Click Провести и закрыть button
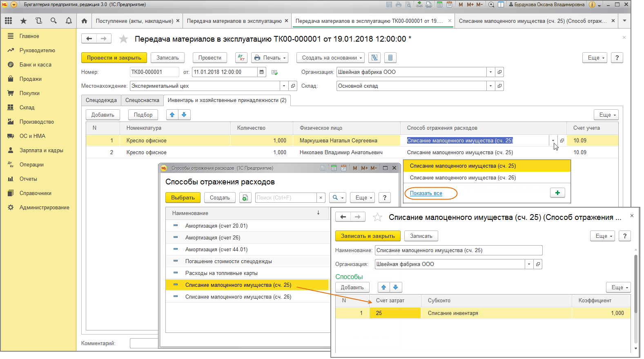 pos(114,58)
